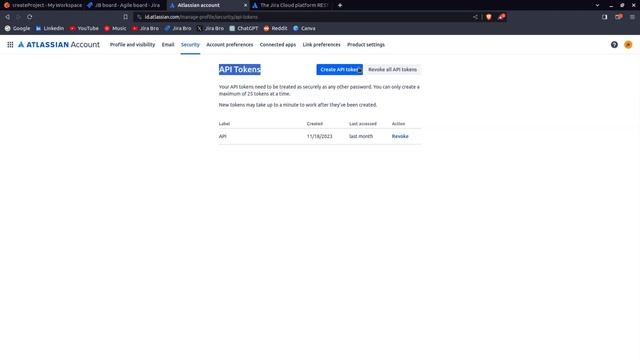Open the Atlassian app switcher grid
This screenshot has height=360, width=640.
tap(10, 44)
